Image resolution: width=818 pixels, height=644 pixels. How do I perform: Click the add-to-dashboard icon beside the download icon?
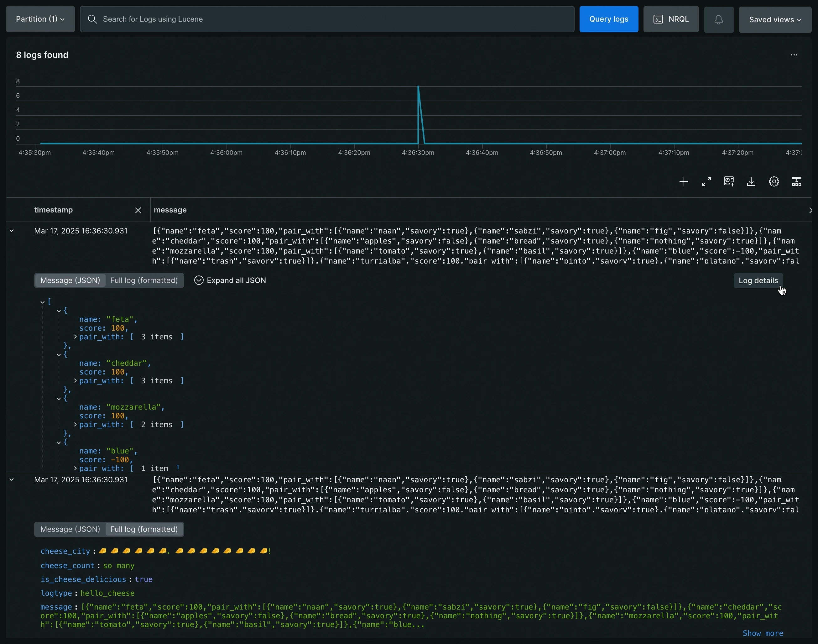click(x=729, y=182)
